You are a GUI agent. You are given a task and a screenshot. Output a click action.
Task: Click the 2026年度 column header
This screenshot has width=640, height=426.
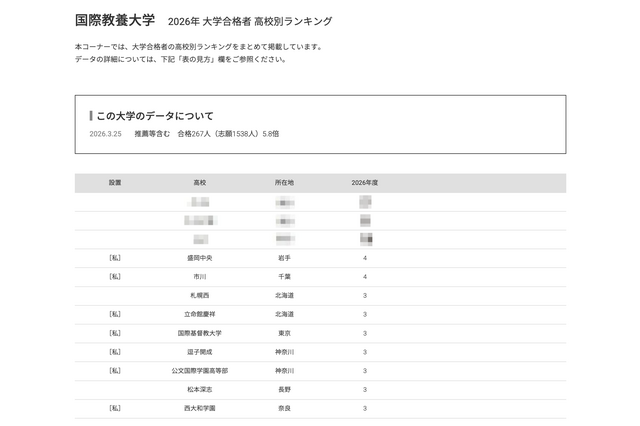coord(364,182)
